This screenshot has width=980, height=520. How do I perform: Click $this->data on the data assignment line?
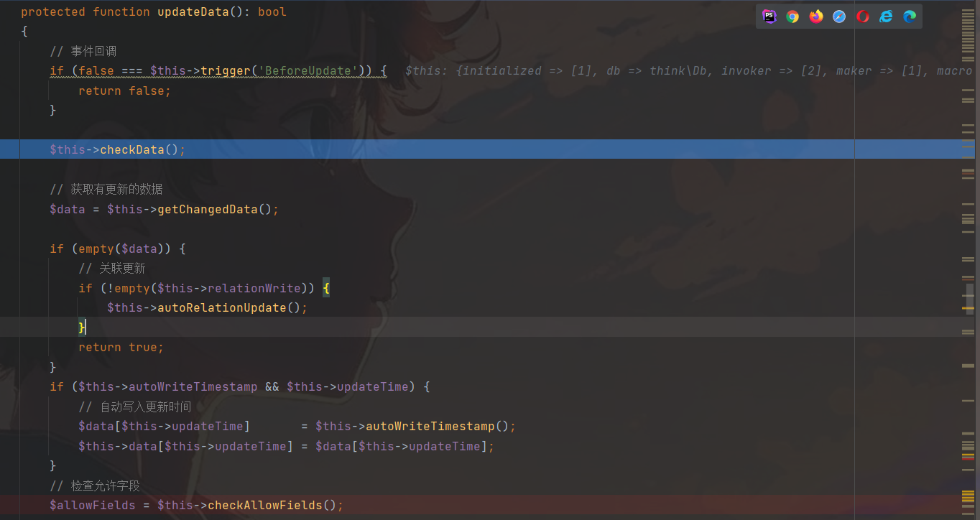118,446
